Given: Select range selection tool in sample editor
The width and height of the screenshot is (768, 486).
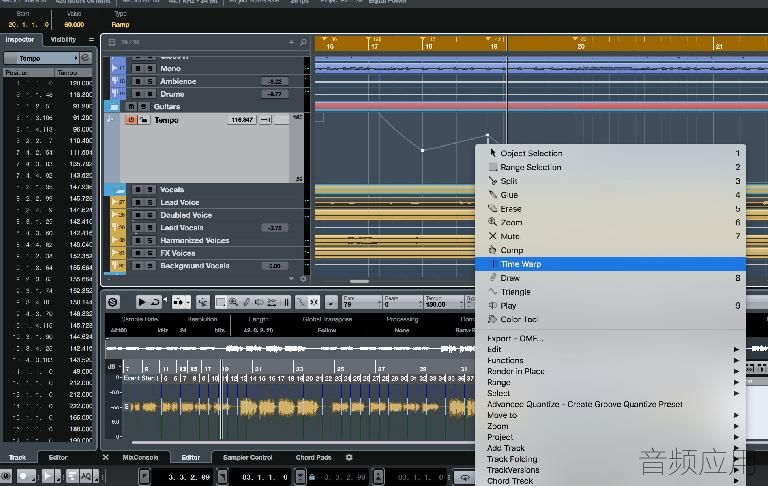Looking at the screenshot, I should point(220,302).
